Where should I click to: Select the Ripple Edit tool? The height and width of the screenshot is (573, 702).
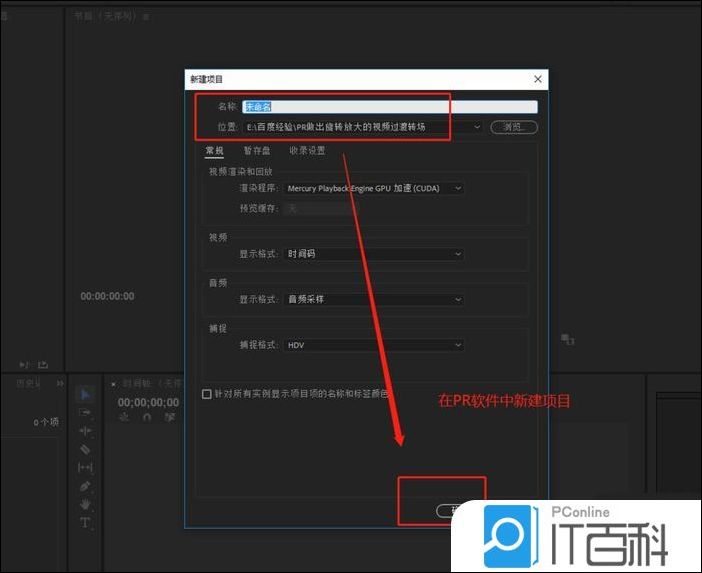85,431
